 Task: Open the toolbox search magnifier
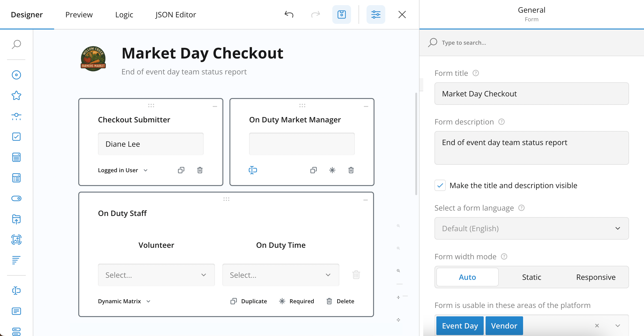pos(16,44)
